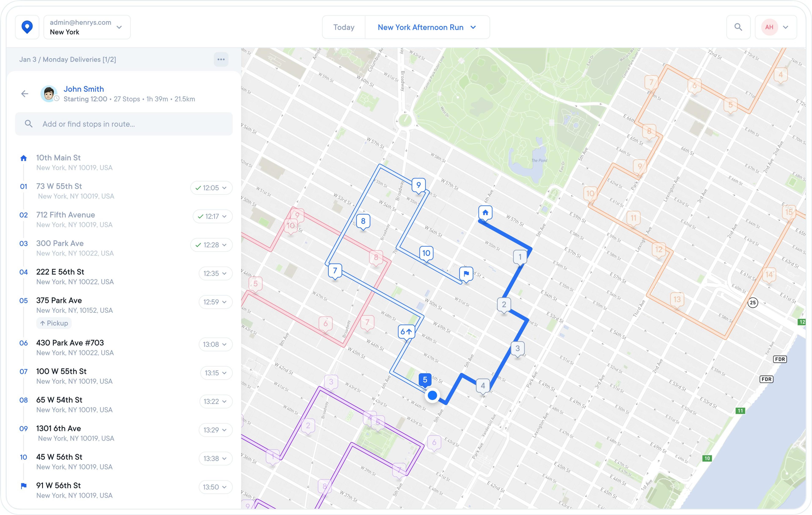The height and width of the screenshot is (515, 812).
Task: Select stop 09 1301 6th Ave
Action: click(124, 433)
